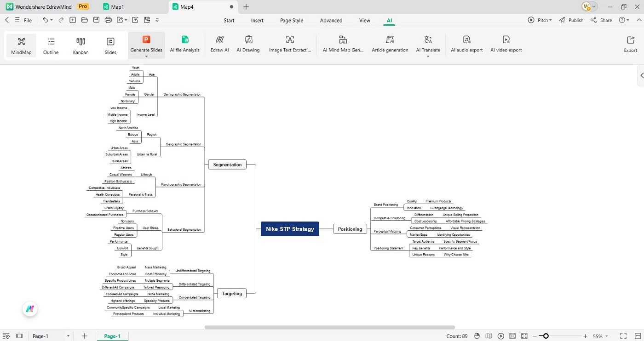Image resolution: width=644 pixels, height=341 pixels.
Task: Click the Generate Slides icon
Action: tap(146, 40)
